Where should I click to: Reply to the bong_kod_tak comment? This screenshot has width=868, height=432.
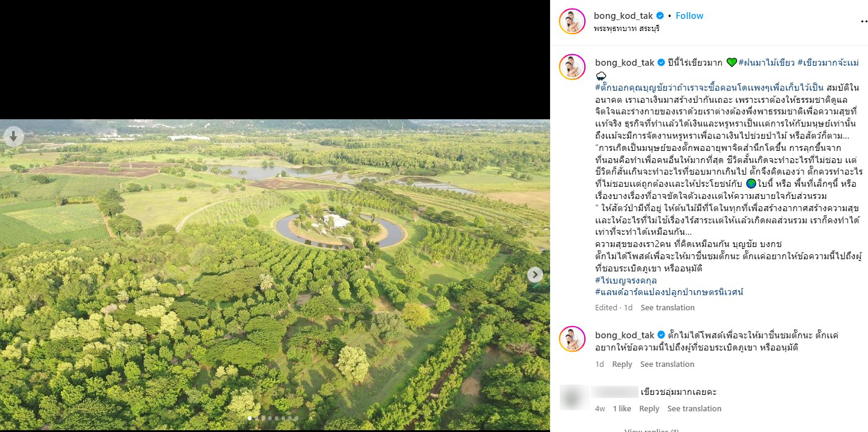click(x=622, y=364)
